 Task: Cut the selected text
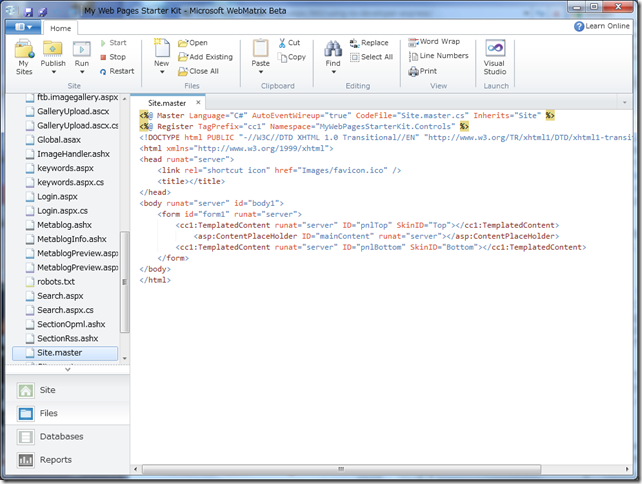click(x=289, y=43)
